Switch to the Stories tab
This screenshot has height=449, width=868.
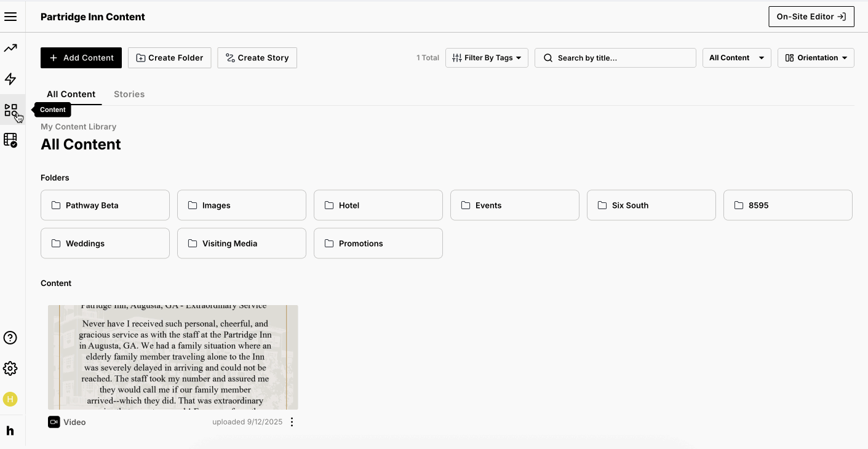click(x=129, y=93)
